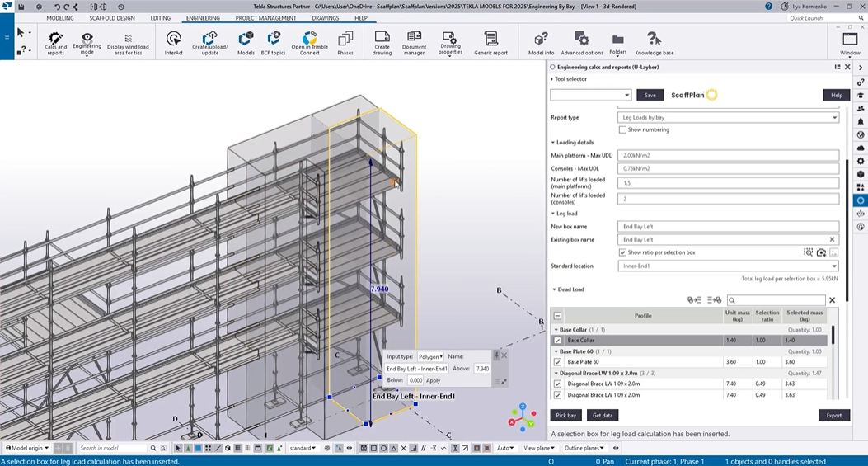The height and width of the screenshot is (466, 868).
Task: Click Apply in the selection box popup
Action: pyautogui.click(x=433, y=381)
